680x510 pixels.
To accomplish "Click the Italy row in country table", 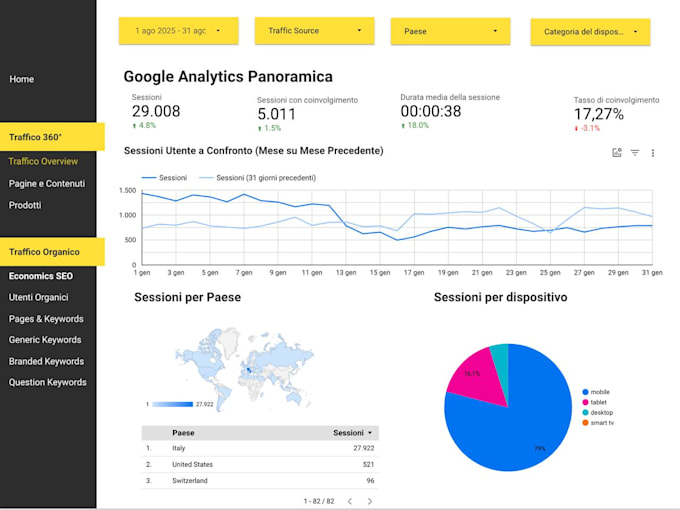I will 260,448.
